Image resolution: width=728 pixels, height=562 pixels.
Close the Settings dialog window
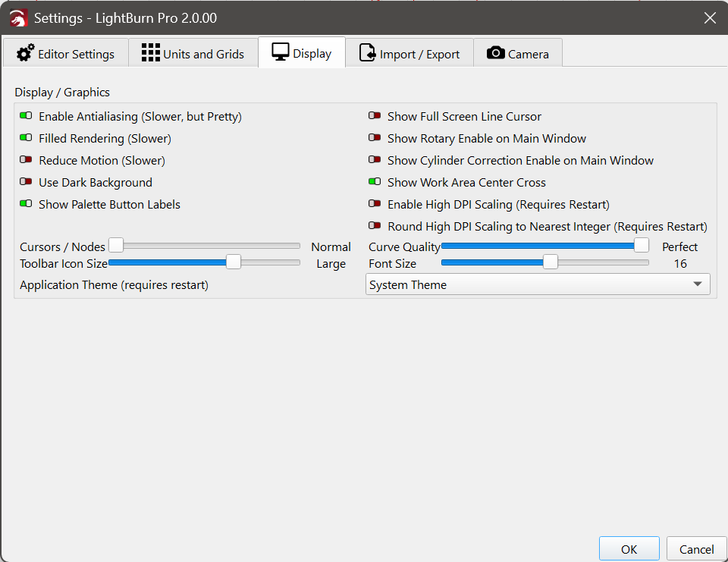pyautogui.click(x=710, y=17)
